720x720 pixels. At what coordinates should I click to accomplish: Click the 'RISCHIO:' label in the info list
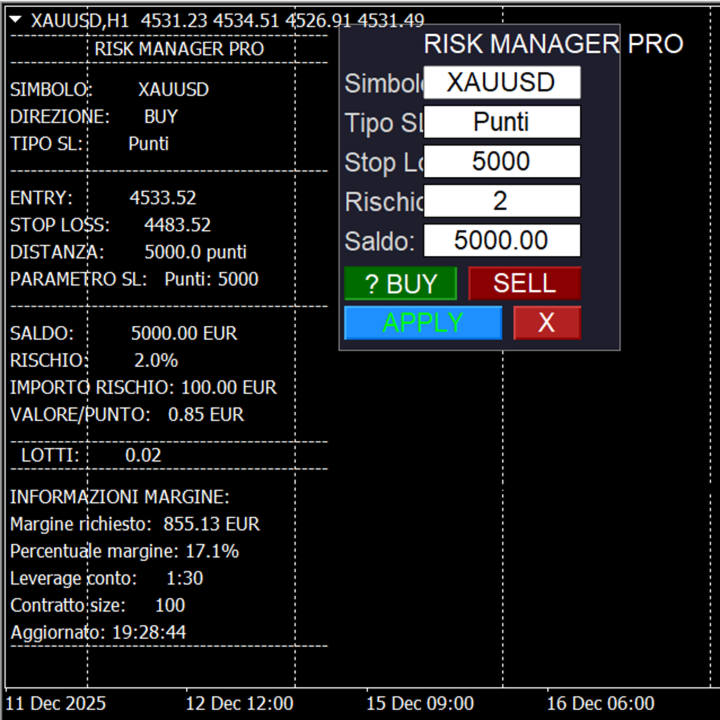pyautogui.click(x=49, y=360)
